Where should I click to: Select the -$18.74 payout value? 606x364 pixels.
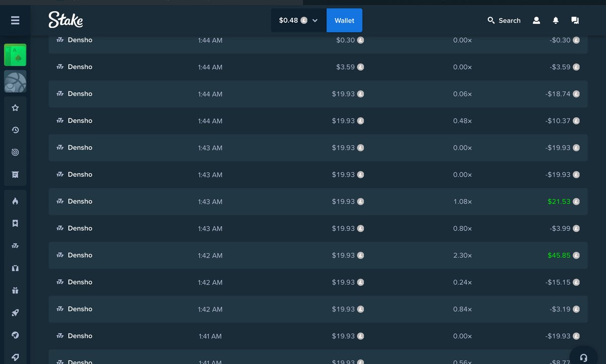[x=558, y=94]
